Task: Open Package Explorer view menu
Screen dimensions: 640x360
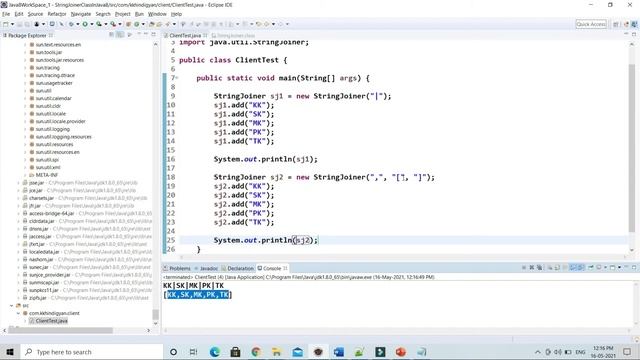Action: (130, 35)
